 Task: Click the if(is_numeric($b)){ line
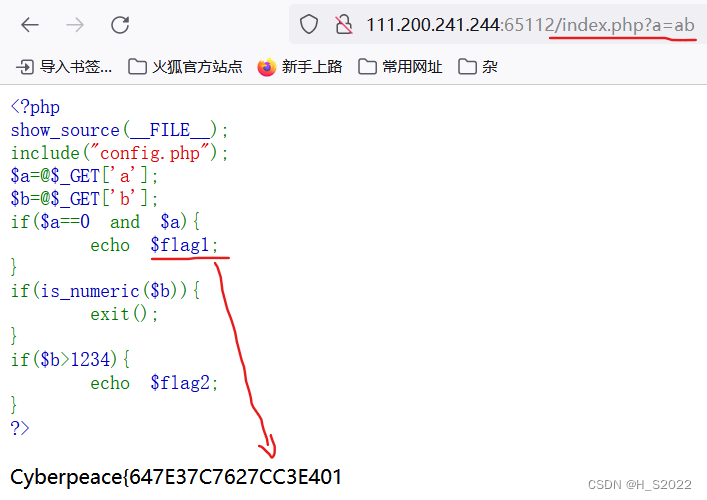coord(105,291)
